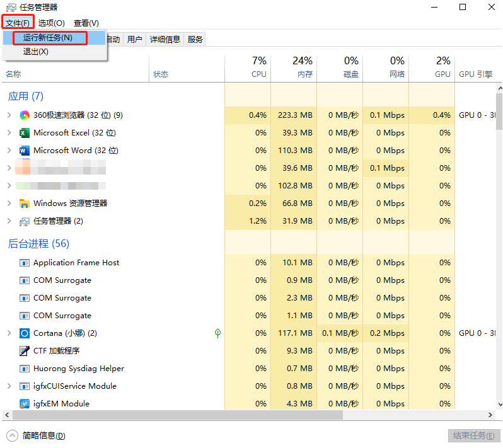Expand the Cortana (小娜) process tree
This screenshot has width=503, height=448.
click(x=9, y=333)
